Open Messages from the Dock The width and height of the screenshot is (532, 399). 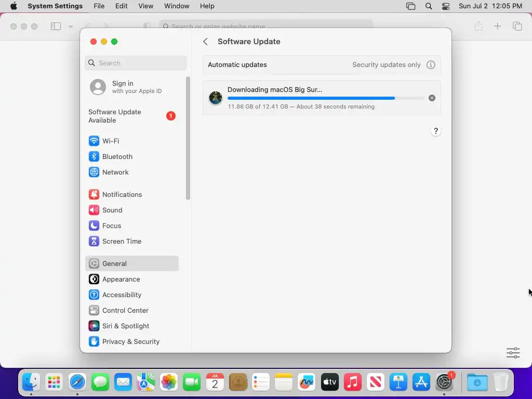tap(100, 382)
